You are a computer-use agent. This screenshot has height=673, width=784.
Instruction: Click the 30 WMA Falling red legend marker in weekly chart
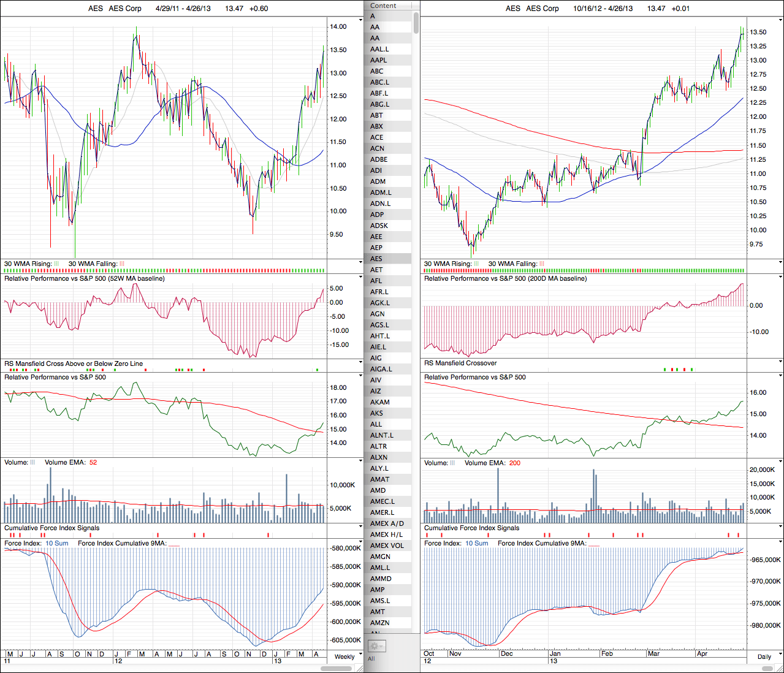(121, 264)
